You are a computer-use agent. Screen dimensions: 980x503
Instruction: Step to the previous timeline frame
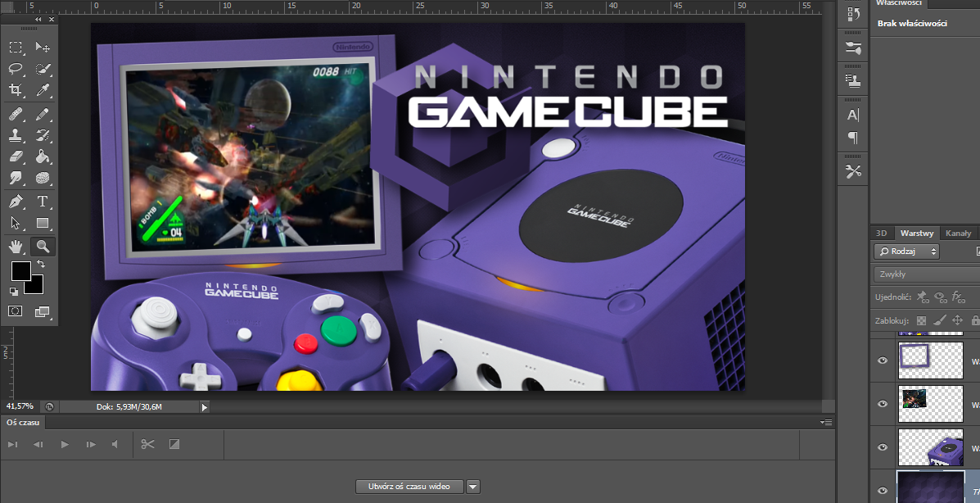point(38,444)
